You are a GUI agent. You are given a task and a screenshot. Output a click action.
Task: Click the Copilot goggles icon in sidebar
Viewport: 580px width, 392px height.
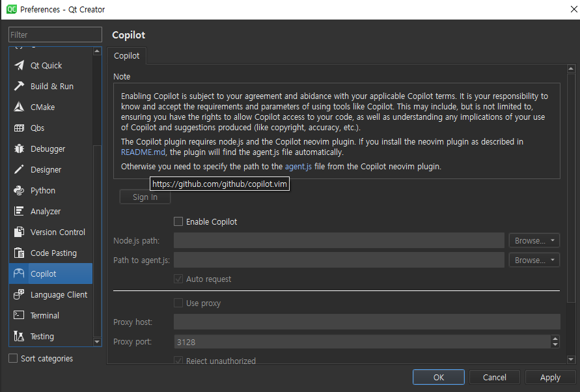point(19,273)
